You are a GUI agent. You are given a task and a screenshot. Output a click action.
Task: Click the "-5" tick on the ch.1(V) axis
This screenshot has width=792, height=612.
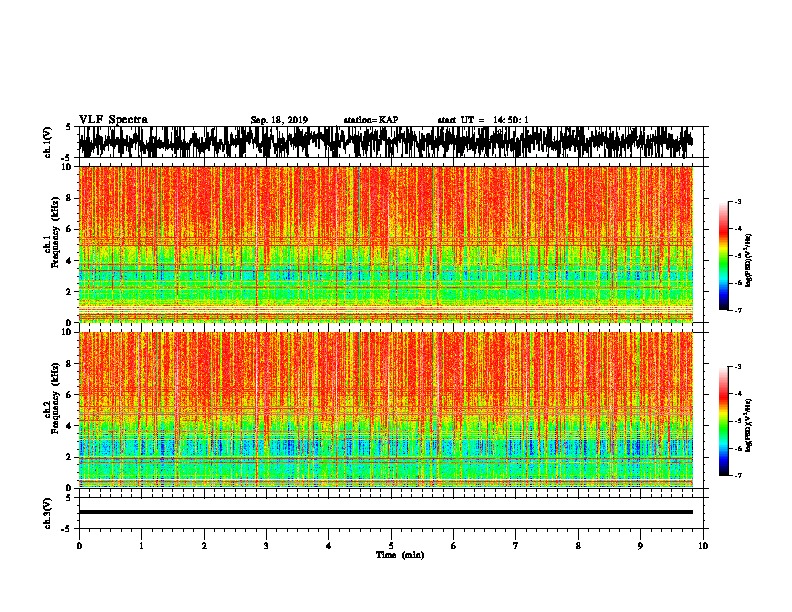point(68,158)
